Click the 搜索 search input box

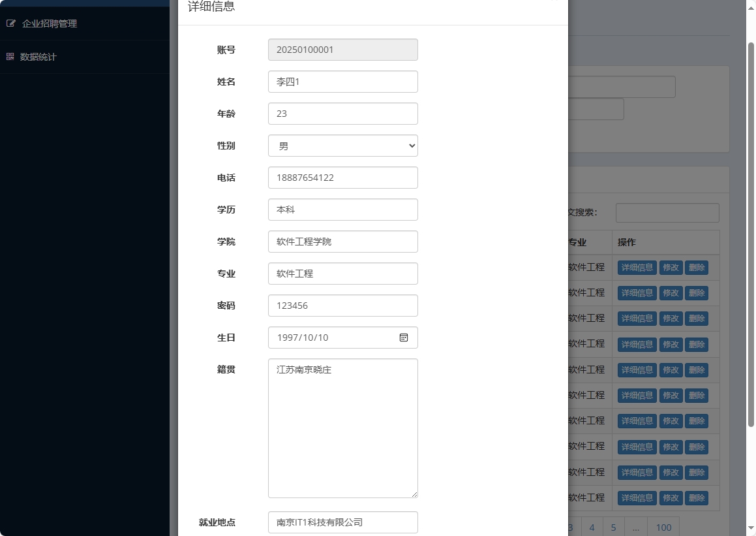click(667, 212)
